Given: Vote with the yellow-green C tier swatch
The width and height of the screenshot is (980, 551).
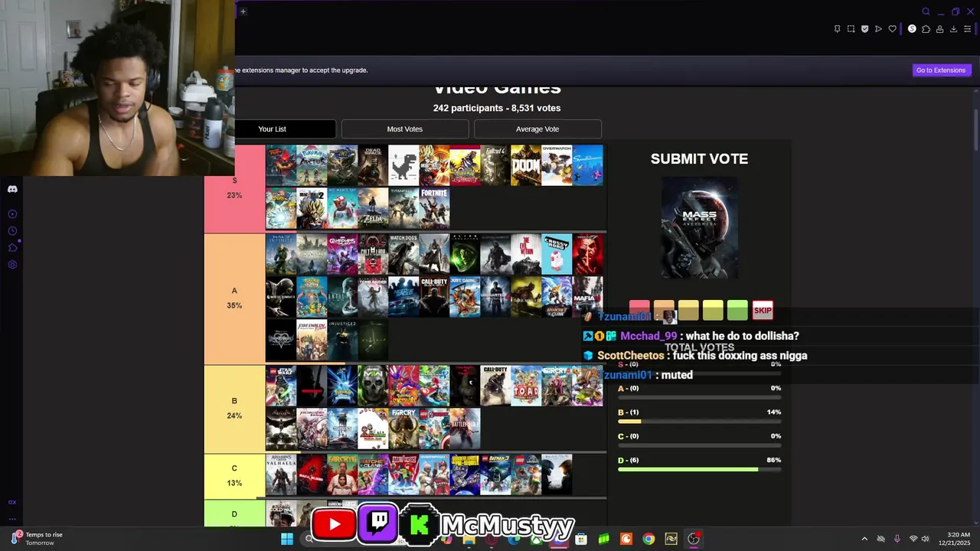Looking at the screenshot, I should 713,310.
